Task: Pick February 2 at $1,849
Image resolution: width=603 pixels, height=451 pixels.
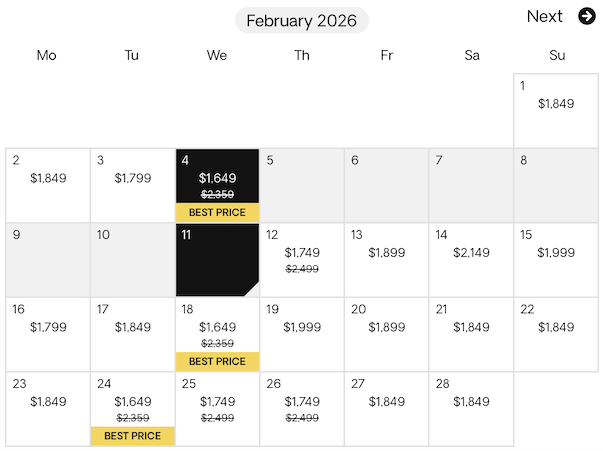Action: pyautogui.click(x=47, y=185)
